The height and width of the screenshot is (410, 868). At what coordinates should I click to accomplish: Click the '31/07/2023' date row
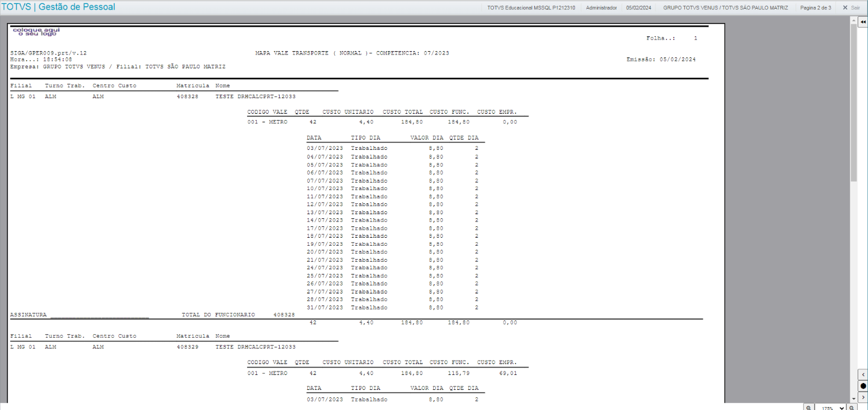click(x=392, y=307)
